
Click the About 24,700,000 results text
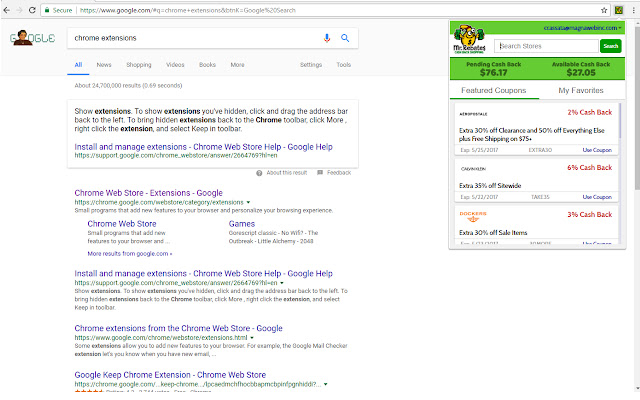(x=128, y=86)
